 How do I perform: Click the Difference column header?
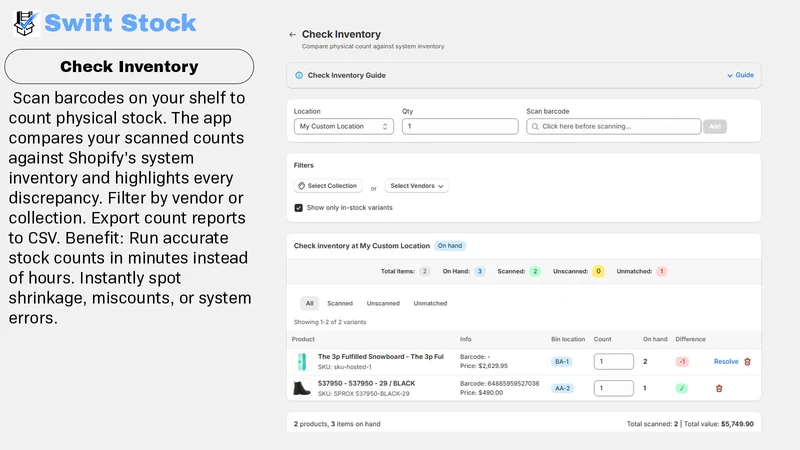coord(690,339)
